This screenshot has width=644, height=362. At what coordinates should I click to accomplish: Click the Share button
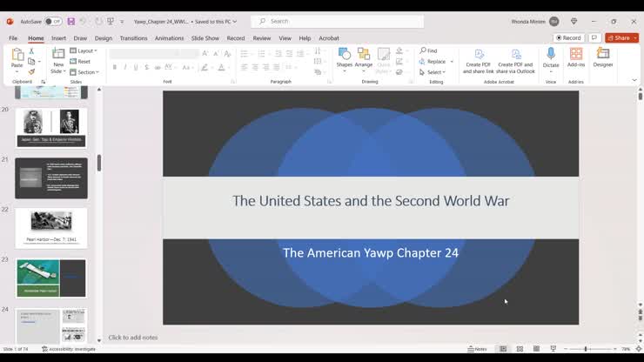tap(621, 38)
